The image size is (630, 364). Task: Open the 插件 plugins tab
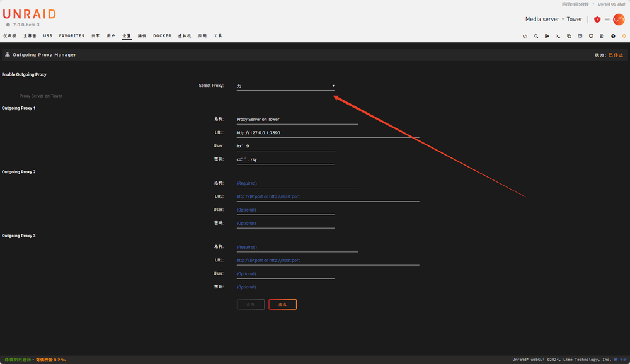tap(142, 36)
